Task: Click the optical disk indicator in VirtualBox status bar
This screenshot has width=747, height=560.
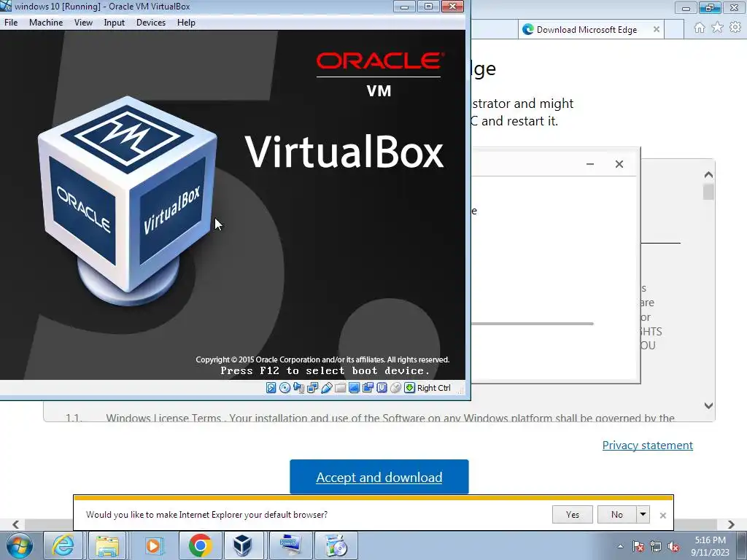Action: (x=285, y=388)
